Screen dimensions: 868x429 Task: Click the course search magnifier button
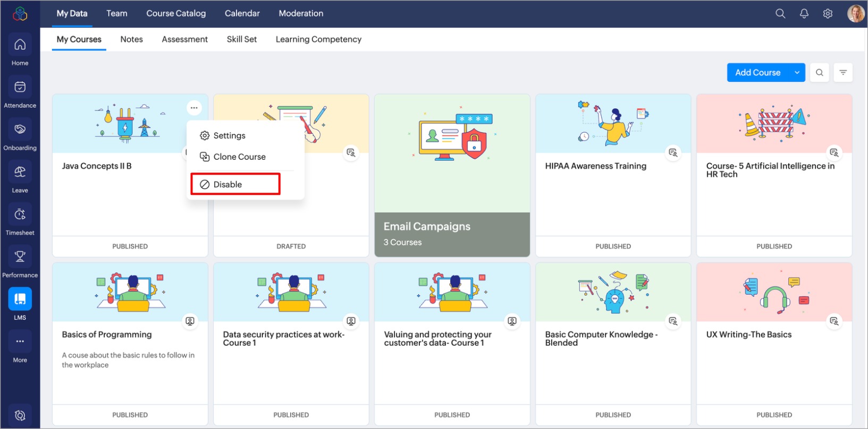[820, 73]
